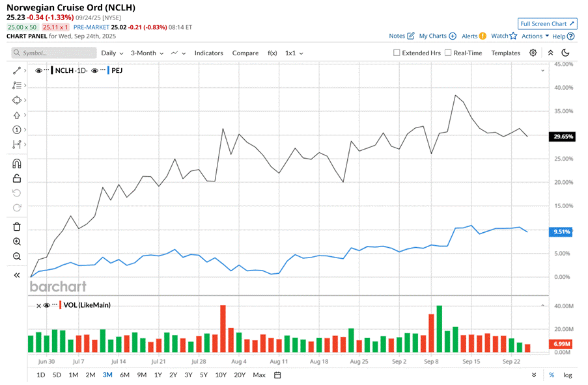Open the Help link
The height and width of the screenshot is (385, 588).
[563, 36]
